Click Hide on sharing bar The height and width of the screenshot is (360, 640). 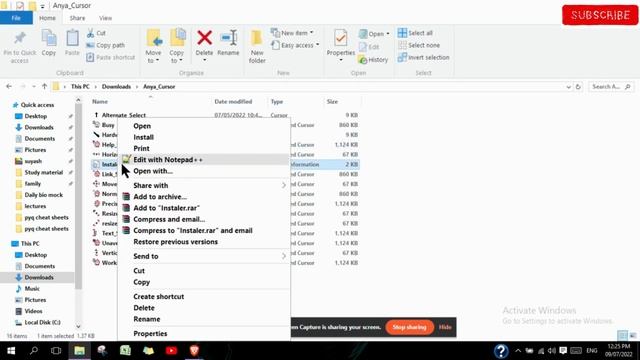[445, 327]
